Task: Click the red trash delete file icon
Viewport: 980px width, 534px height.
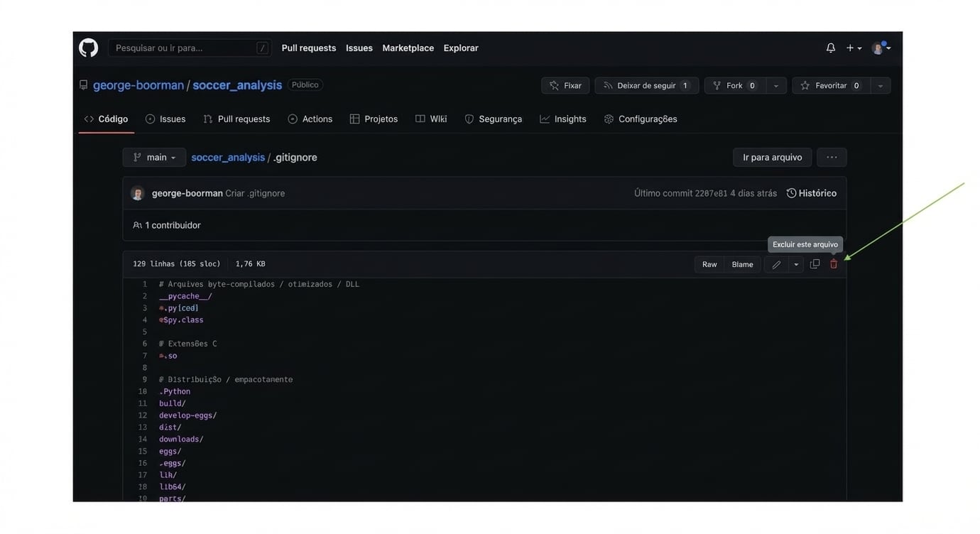Action: pos(834,264)
